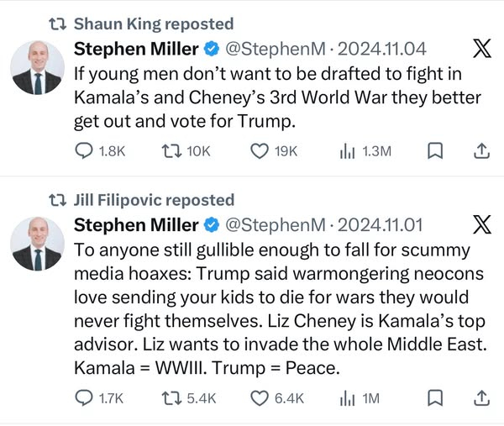Bookmark the November 1 post

point(435,397)
